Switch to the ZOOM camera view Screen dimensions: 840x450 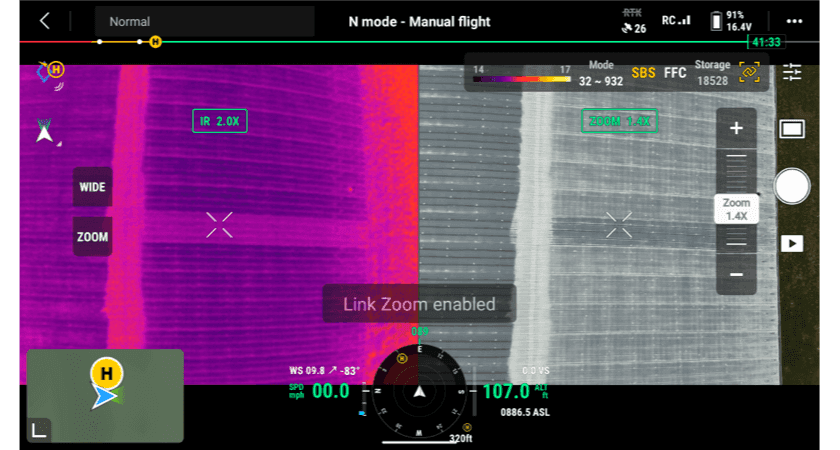[x=92, y=238]
